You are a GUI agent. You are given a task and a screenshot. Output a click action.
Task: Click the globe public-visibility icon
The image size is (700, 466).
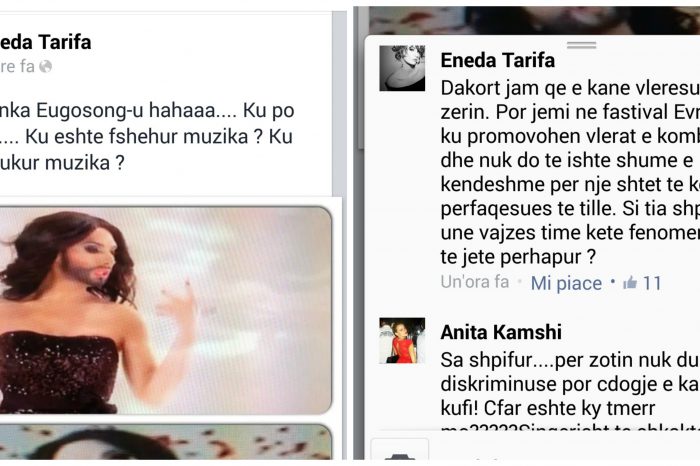click(46, 67)
